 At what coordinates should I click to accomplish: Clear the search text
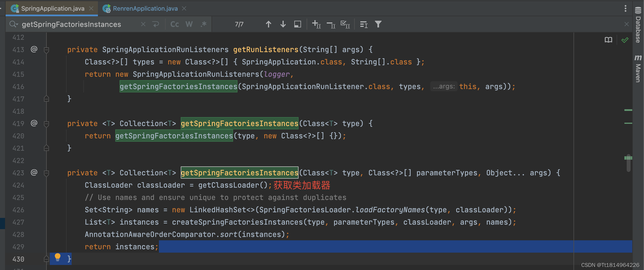[143, 24]
